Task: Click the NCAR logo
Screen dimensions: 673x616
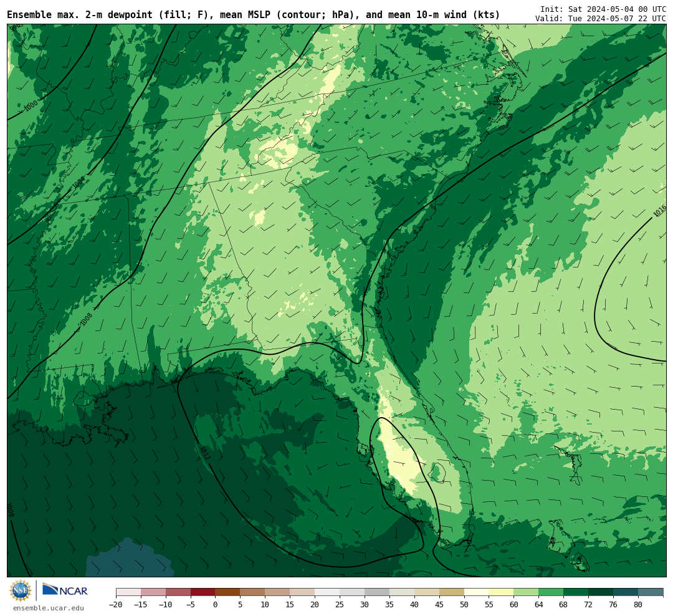Action: click(65, 590)
